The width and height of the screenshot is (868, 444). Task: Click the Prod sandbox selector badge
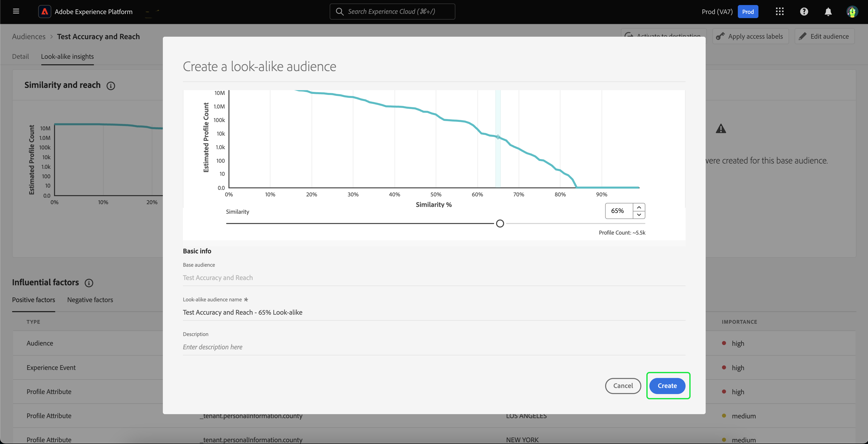748,12
